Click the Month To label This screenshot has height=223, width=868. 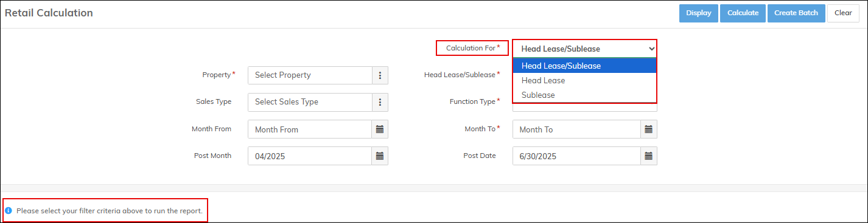pyautogui.click(x=480, y=129)
